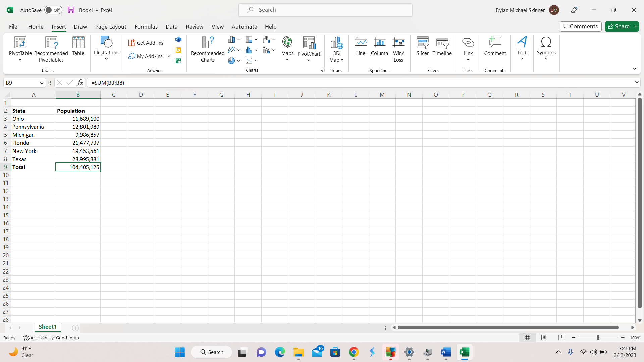Insert a Slicer
Viewport: 644px width, 362px height.
coord(422,47)
